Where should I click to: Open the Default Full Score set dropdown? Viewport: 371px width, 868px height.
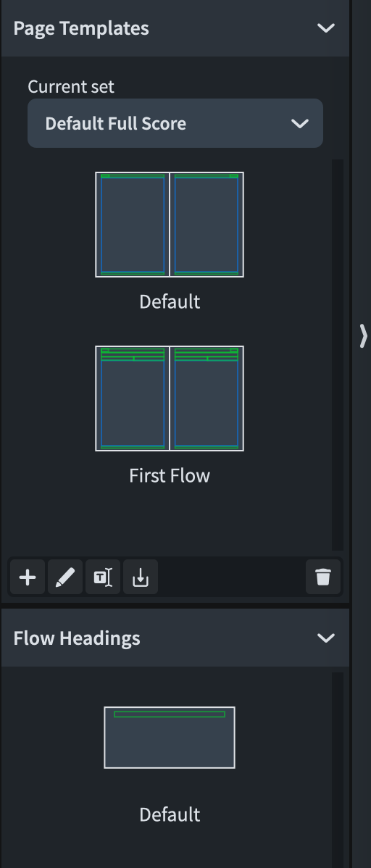(x=175, y=123)
